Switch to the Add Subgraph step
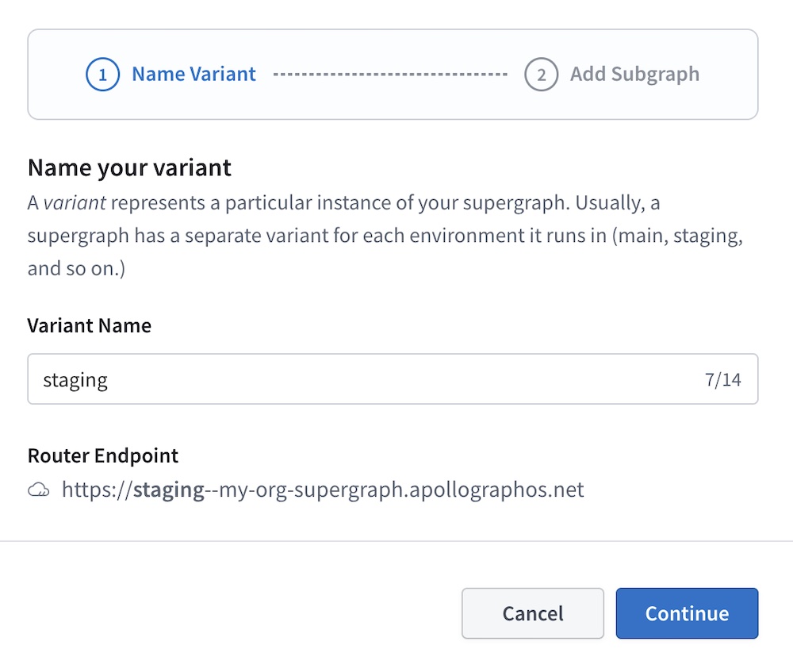Viewport: 793px width, 672px height. click(634, 74)
